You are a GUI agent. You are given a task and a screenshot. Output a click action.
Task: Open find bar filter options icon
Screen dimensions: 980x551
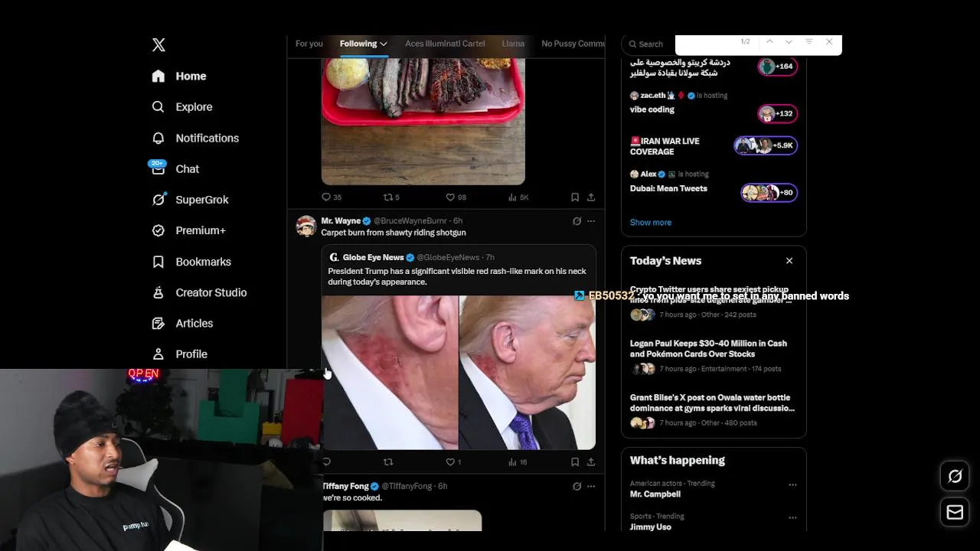tap(808, 41)
